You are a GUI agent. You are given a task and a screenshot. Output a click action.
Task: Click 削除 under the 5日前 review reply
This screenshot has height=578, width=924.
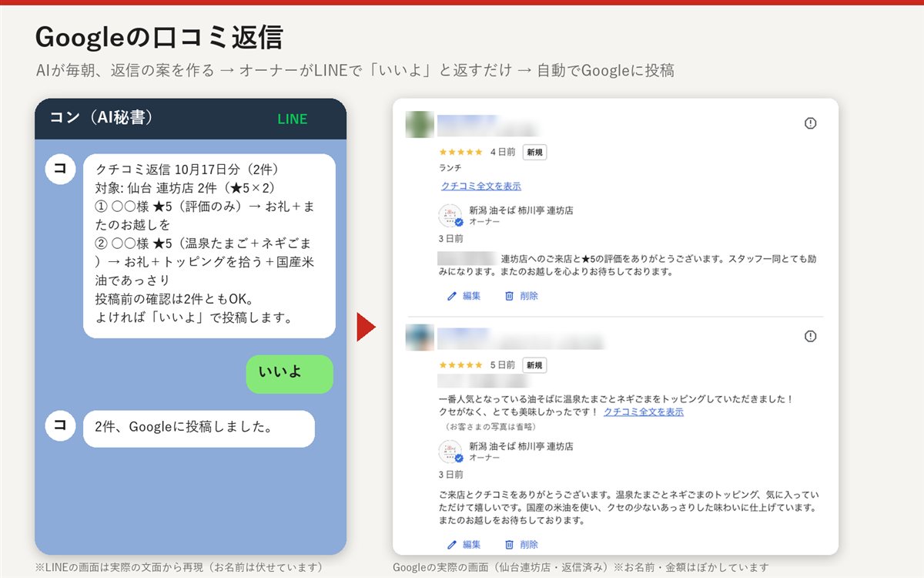point(529,544)
